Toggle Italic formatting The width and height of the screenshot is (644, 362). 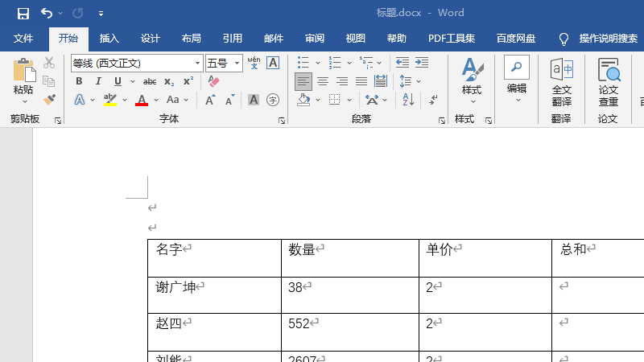[98, 81]
